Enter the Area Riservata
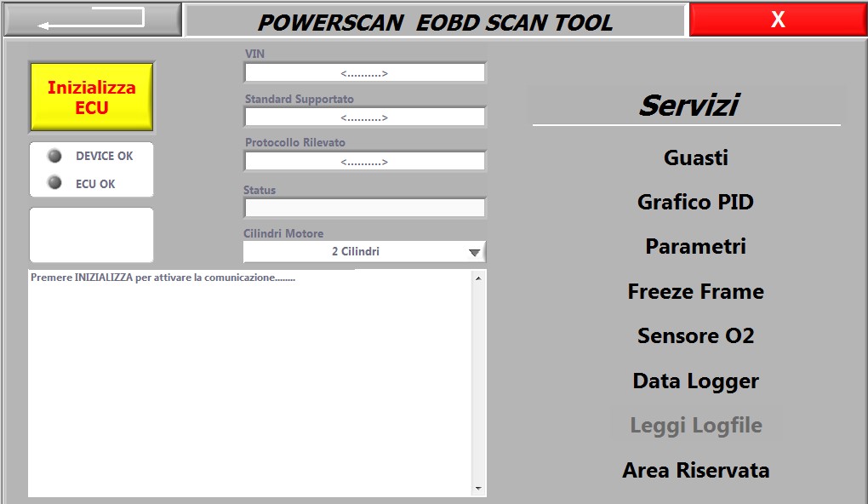The image size is (868, 504). click(695, 470)
